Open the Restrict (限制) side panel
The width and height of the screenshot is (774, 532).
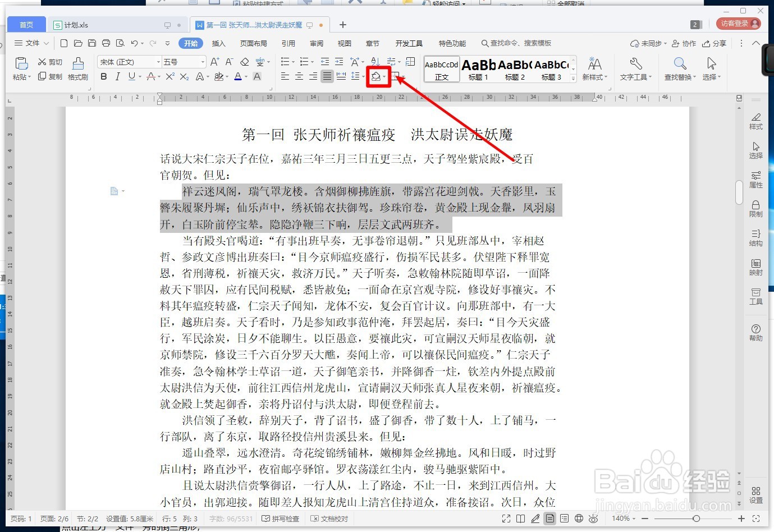click(756, 209)
